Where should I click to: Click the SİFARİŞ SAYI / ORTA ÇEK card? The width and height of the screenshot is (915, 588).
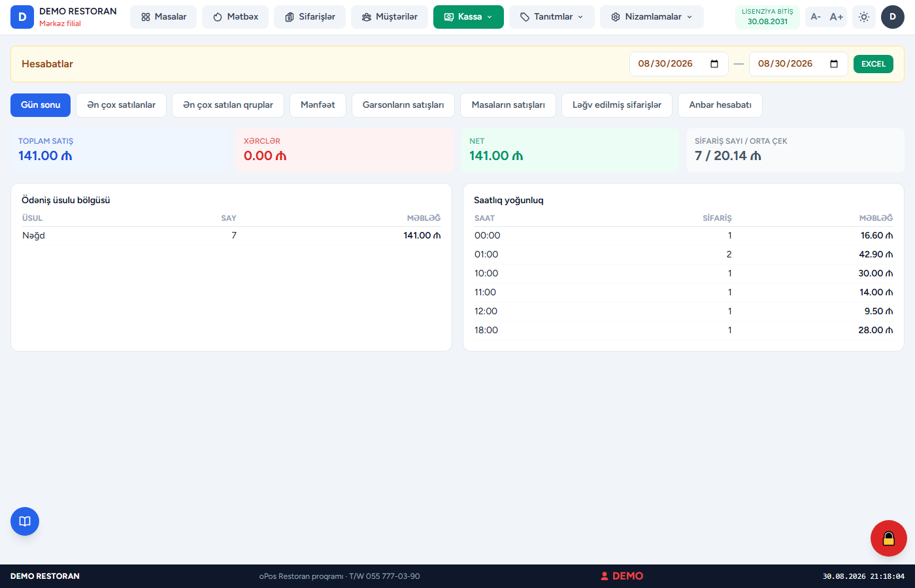(795, 150)
